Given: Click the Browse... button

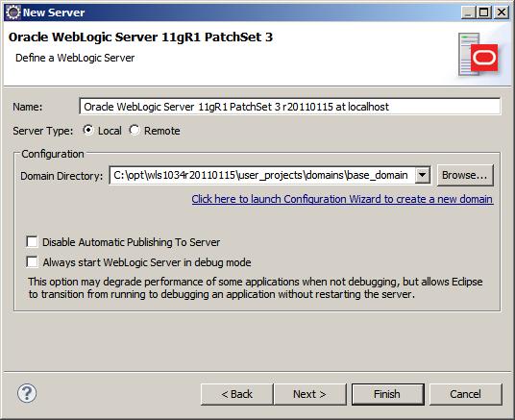Looking at the screenshot, I should click(465, 175).
